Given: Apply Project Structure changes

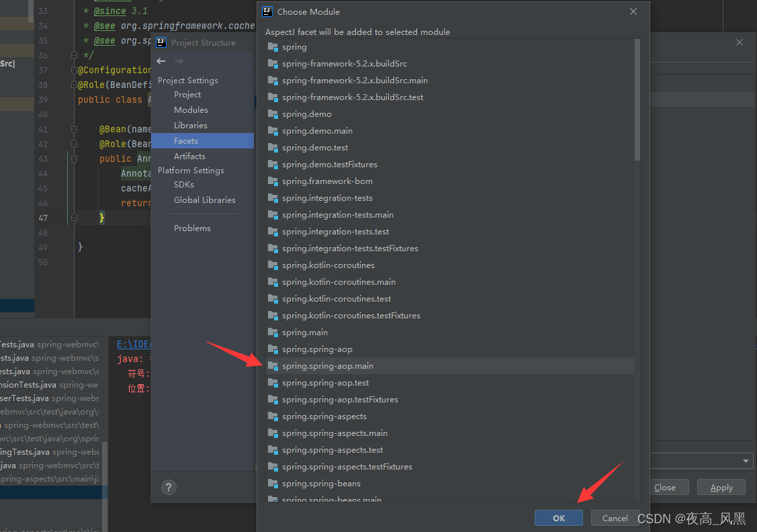Looking at the screenshot, I should point(721,488).
